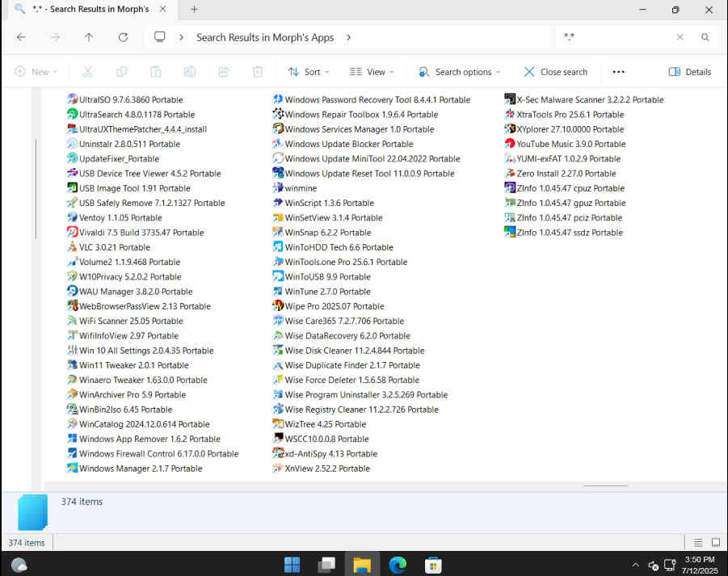Open the New dropdown menu

click(x=36, y=72)
